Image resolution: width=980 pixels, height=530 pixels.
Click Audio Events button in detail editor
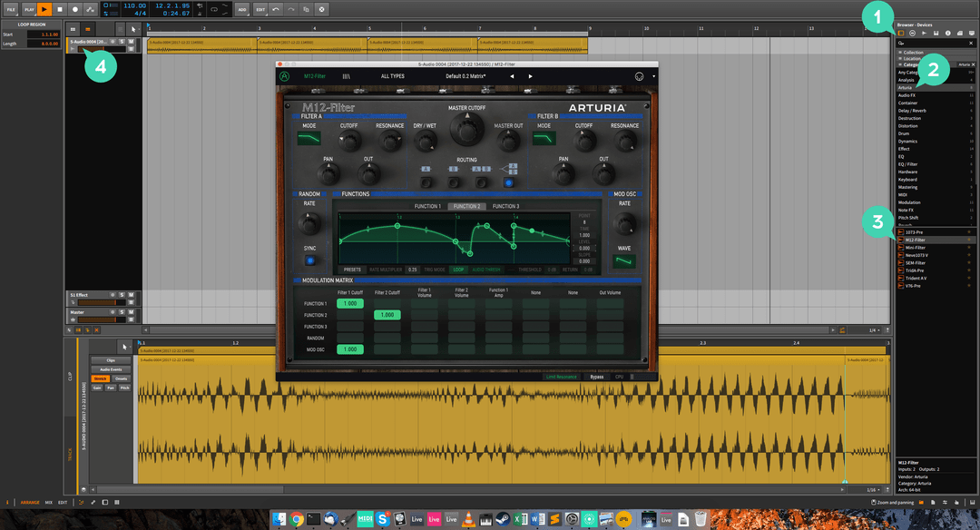111,369
